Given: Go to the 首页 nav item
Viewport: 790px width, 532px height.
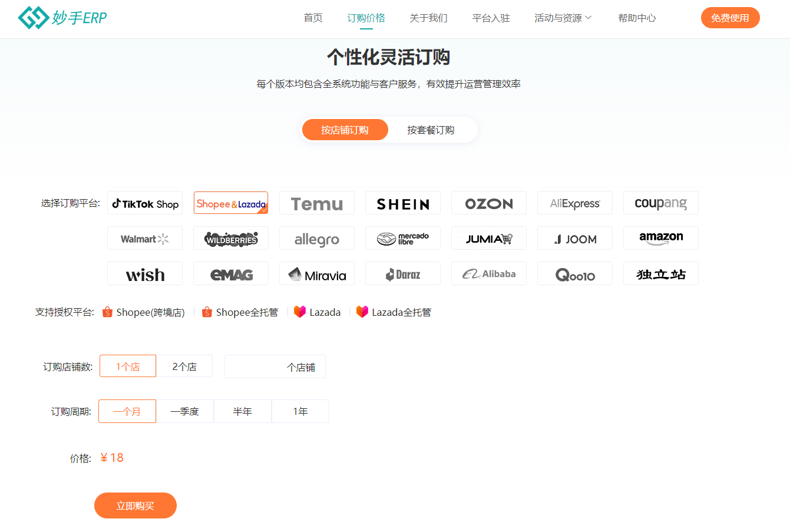Looking at the screenshot, I should click(x=313, y=18).
